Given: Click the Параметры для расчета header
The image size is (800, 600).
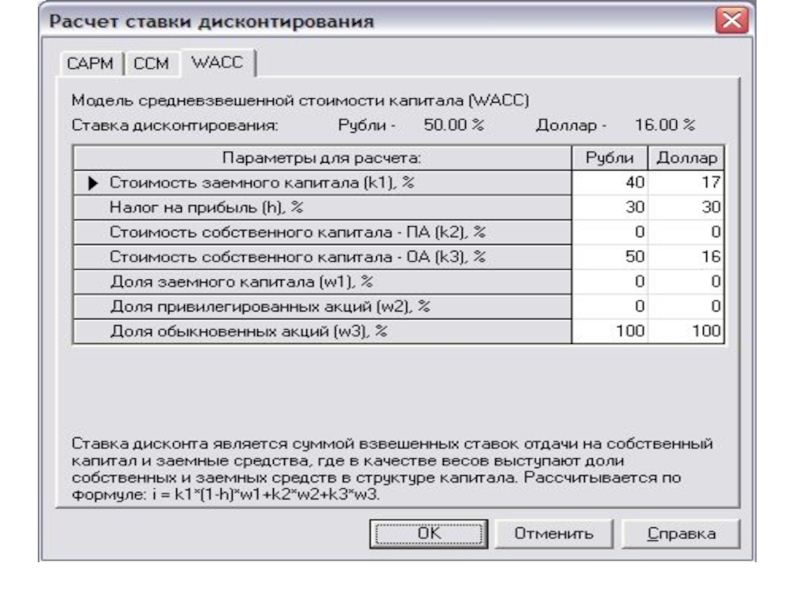Looking at the screenshot, I should tap(322, 158).
